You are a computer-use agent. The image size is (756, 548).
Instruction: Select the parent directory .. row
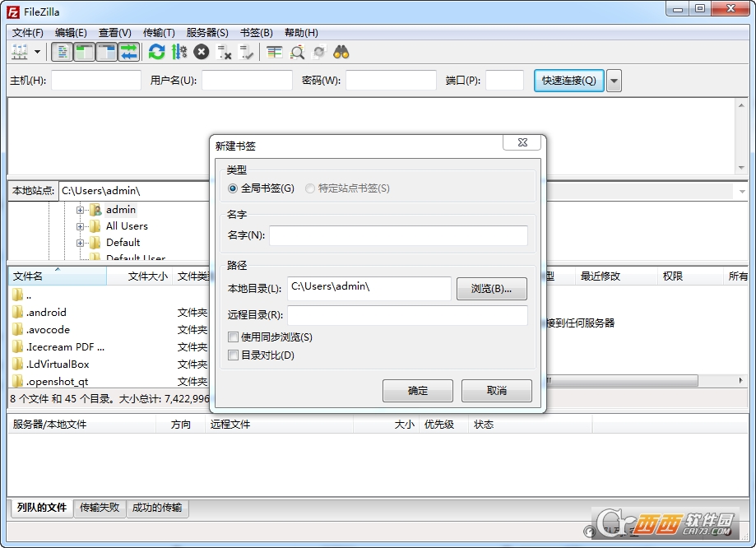point(109,295)
